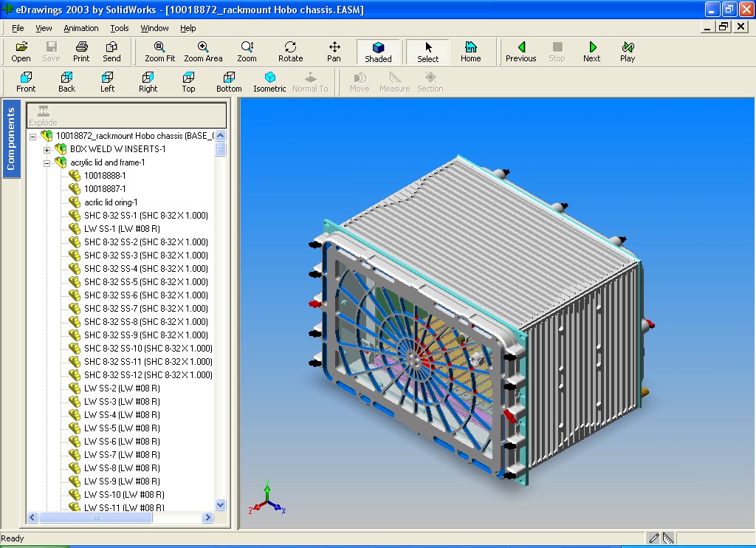Collapse the root 10018872_rackmount Hobo chassis node
Viewport: 756px width, 548px height.
click(x=32, y=137)
